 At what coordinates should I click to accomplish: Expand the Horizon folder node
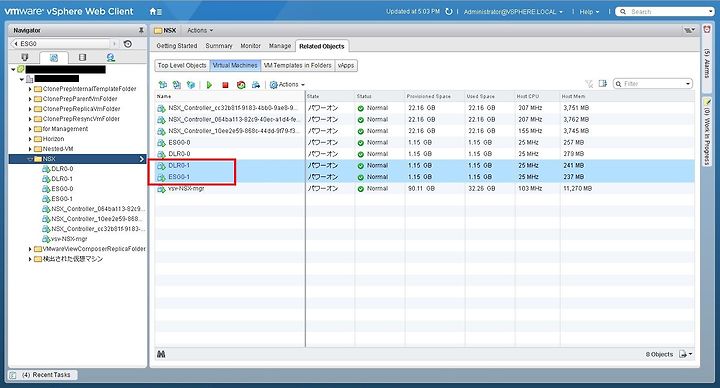point(30,139)
